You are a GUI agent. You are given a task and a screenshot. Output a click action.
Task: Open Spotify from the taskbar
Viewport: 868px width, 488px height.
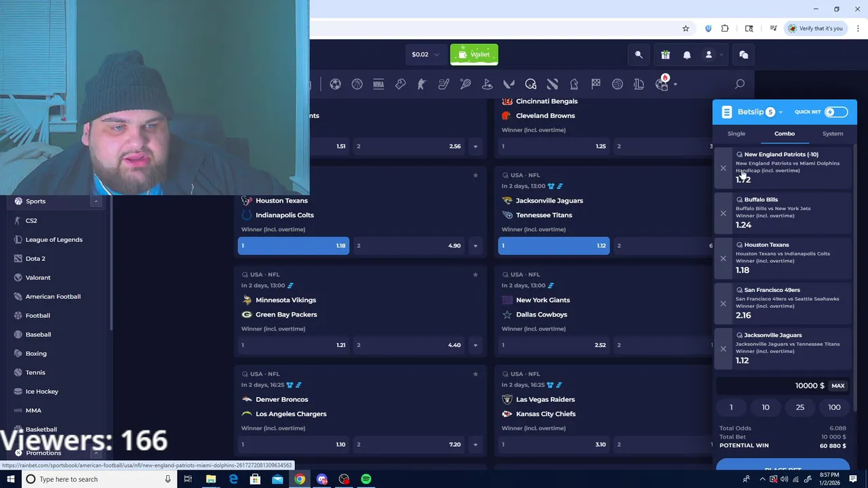pyautogui.click(x=366, y=479)
